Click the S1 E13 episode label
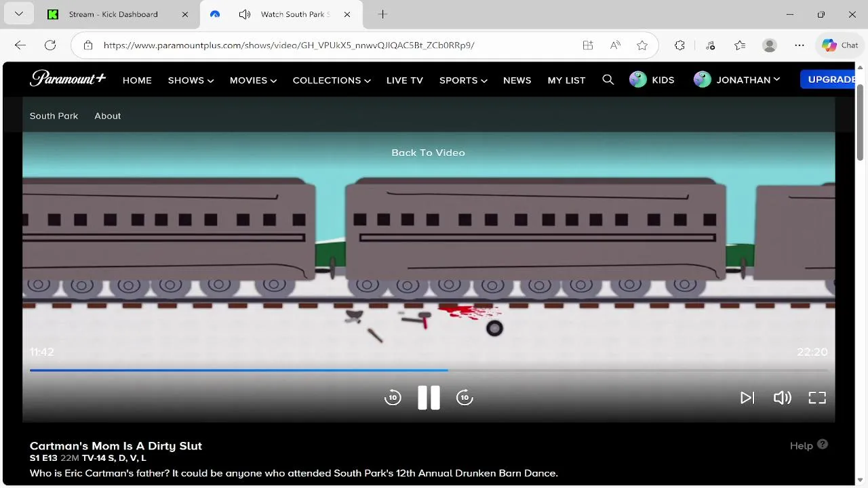Image resolution: width=868 pixels, height=488 pixels. tap(43, 458)
